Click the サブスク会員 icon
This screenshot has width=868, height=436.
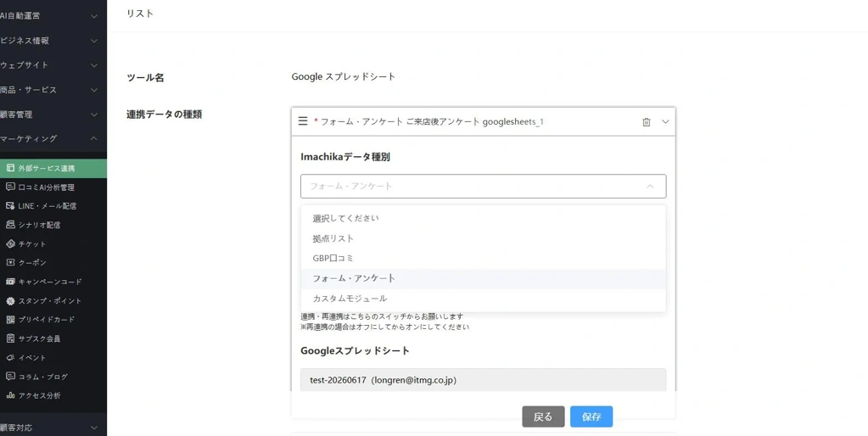pos(10,338)
